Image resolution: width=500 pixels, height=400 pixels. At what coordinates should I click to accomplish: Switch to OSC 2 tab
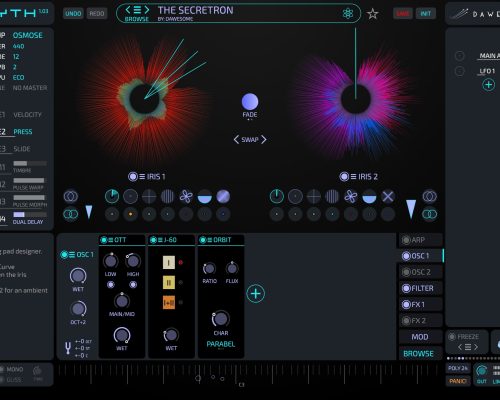420,272
